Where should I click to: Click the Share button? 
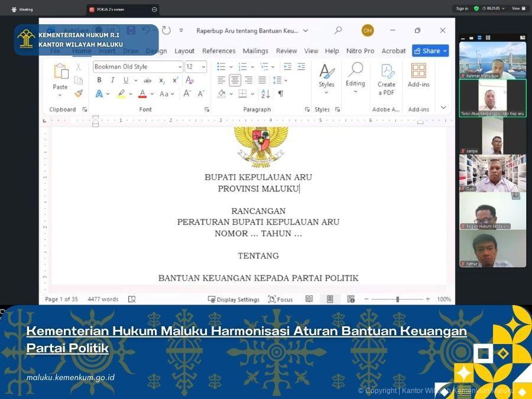click(430, 51)
